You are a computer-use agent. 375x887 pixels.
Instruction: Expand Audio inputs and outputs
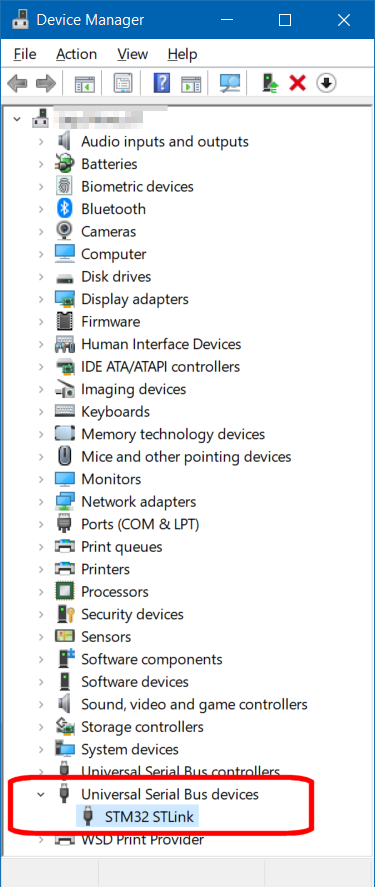(x=41, y=141)
